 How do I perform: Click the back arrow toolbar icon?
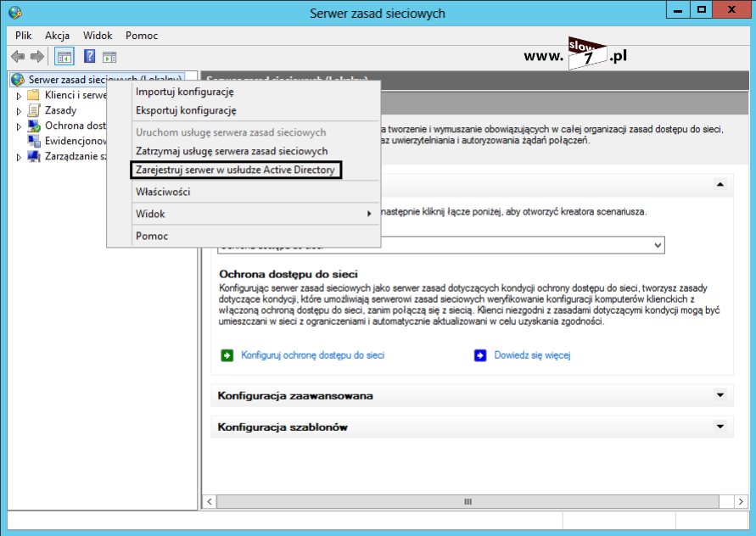18,57
